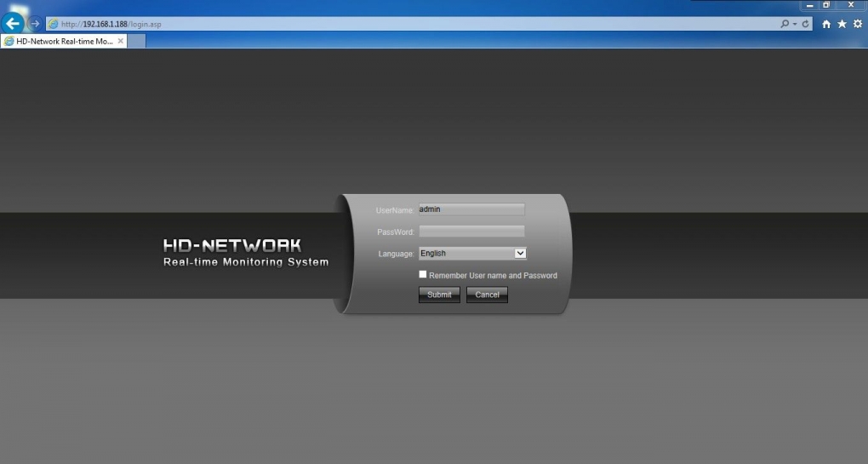Click the browser Back arrow button
This screenshot has width=868, height=464.
coord(13,24)
